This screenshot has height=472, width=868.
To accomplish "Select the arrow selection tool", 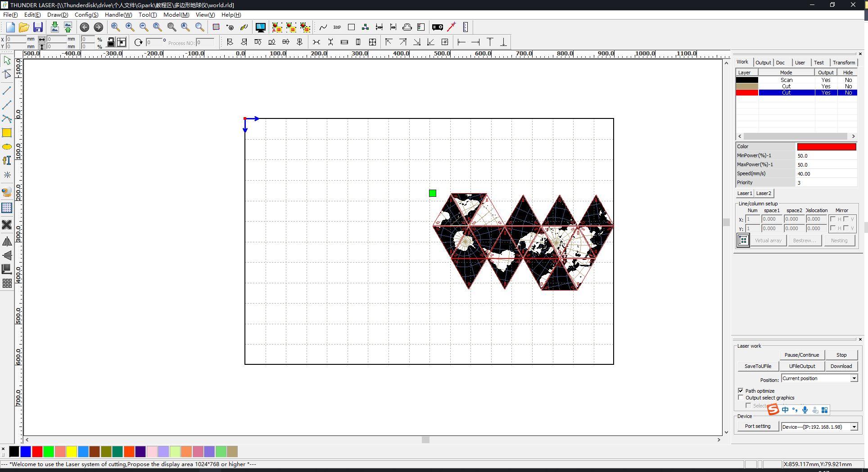I will tap(7, 60).
